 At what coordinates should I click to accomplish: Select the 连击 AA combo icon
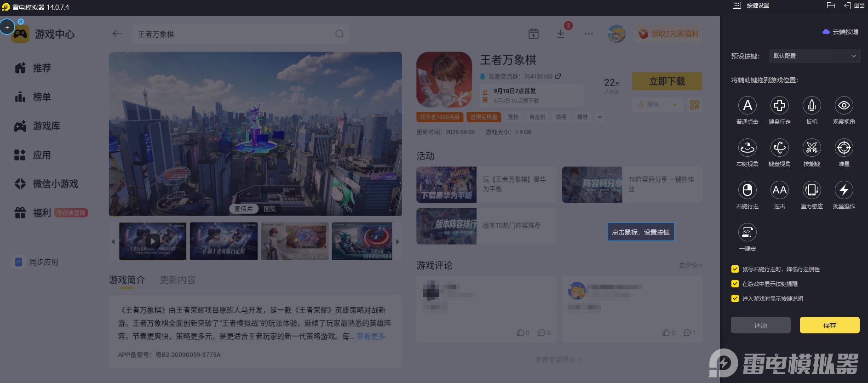[x=780, y=190]
